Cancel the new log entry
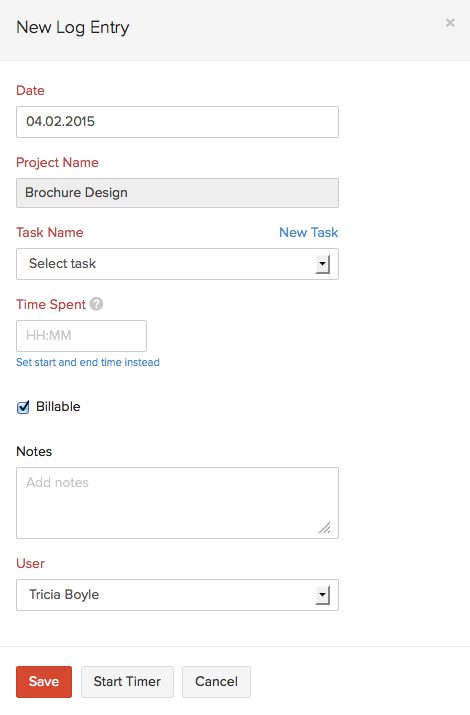The width and height of the screenshot is (470, 715). pos(216,682)
